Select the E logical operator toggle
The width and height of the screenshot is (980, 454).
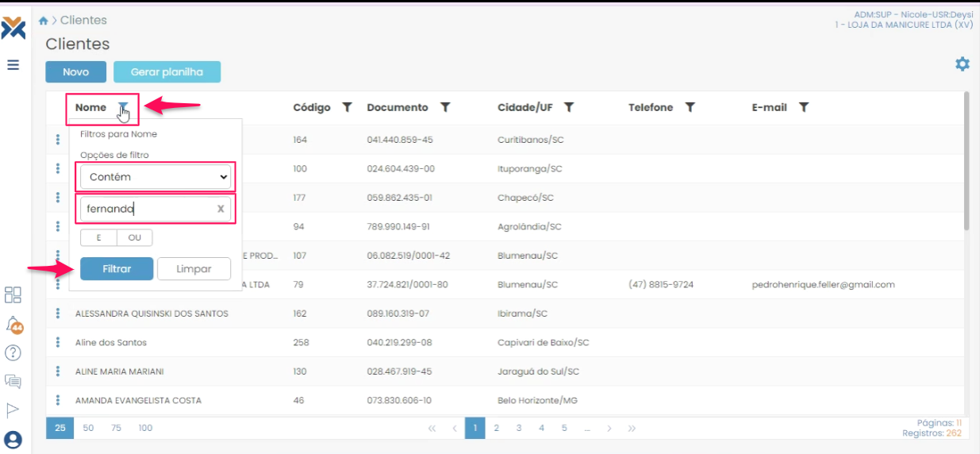98,238
